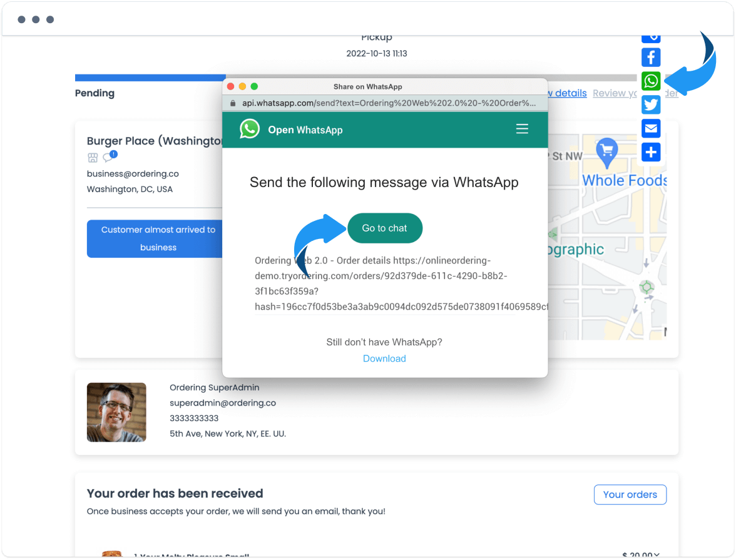This screenshot has height=560, width=736.
Task: Open more sharing options plus icon
Action: tap(651, 152)
